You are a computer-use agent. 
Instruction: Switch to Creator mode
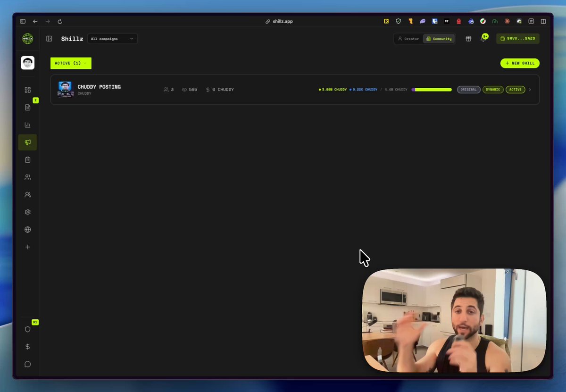click(408, 39)
